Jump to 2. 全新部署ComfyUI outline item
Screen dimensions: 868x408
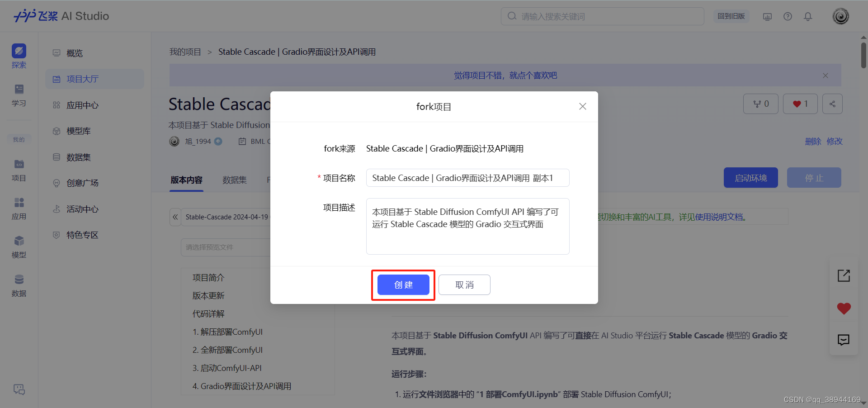coord(227,350)
